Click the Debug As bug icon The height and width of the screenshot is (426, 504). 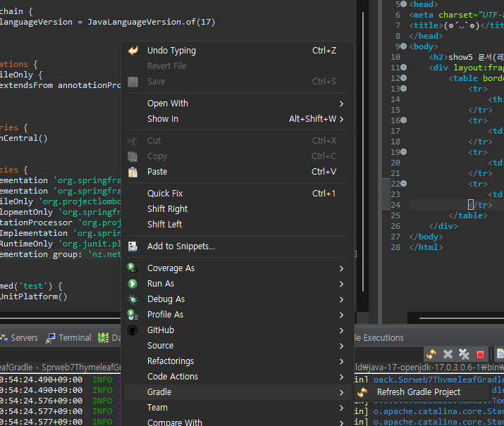133,299
